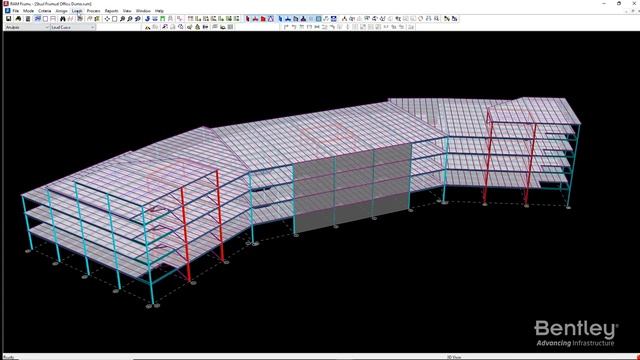The height and width of the screenshot is (360, 640).
Task: Click the yellow warning triangle icon
Action: click(147, 27)
